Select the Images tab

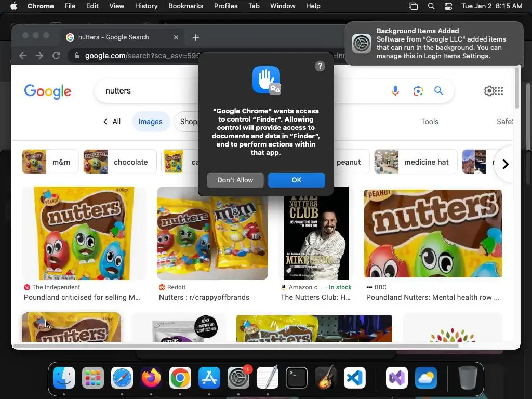point(150,122)
